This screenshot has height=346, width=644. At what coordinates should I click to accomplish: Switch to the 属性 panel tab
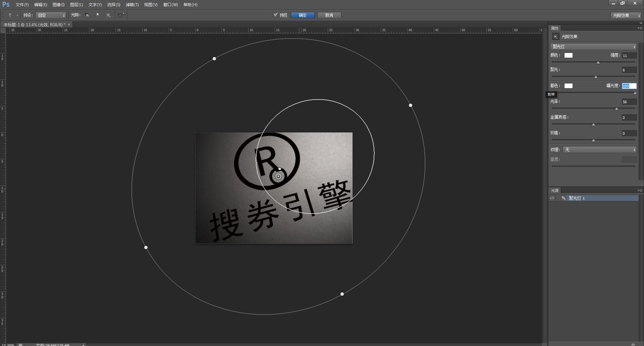coord(555,28)
